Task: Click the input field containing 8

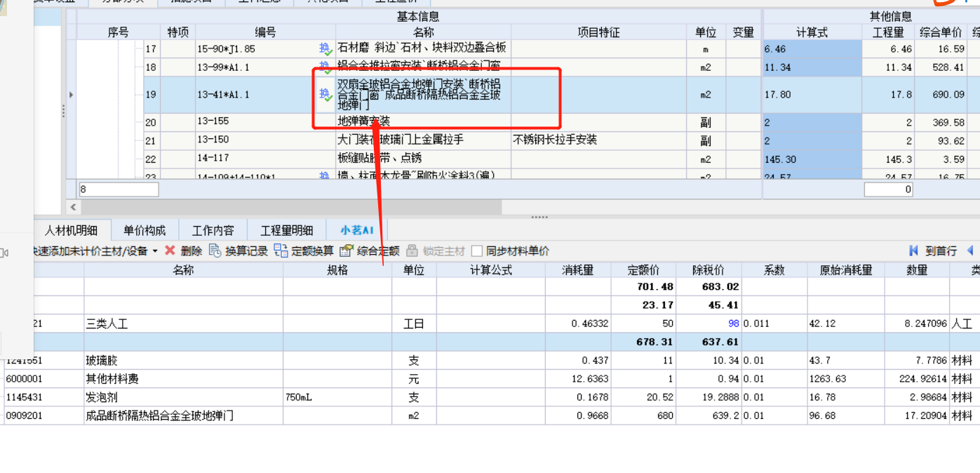Action: [x=119, y=189]
